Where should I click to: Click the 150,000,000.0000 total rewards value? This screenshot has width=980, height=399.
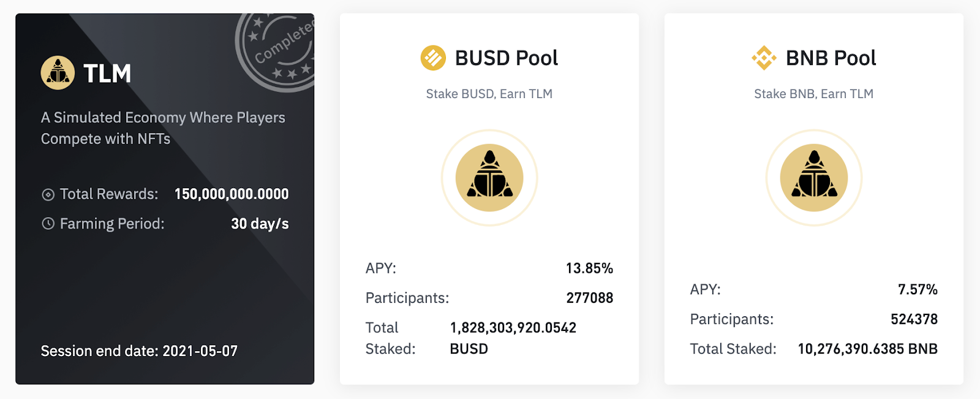[x=232, y=194]
